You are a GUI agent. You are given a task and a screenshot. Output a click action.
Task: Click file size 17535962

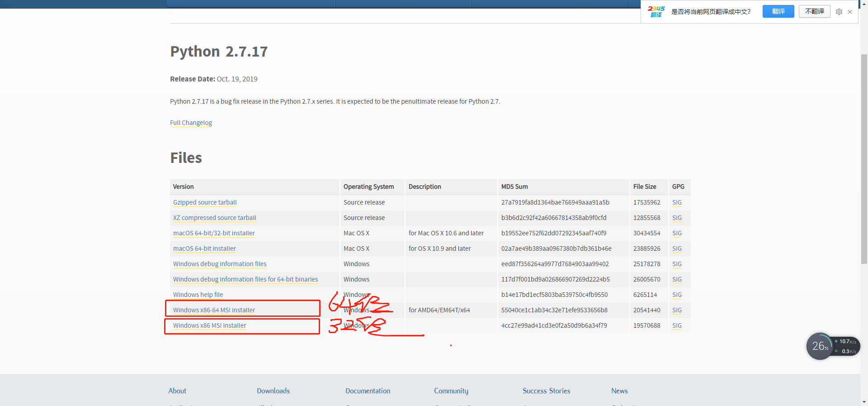pyautogui.click(x=646, y=202)
